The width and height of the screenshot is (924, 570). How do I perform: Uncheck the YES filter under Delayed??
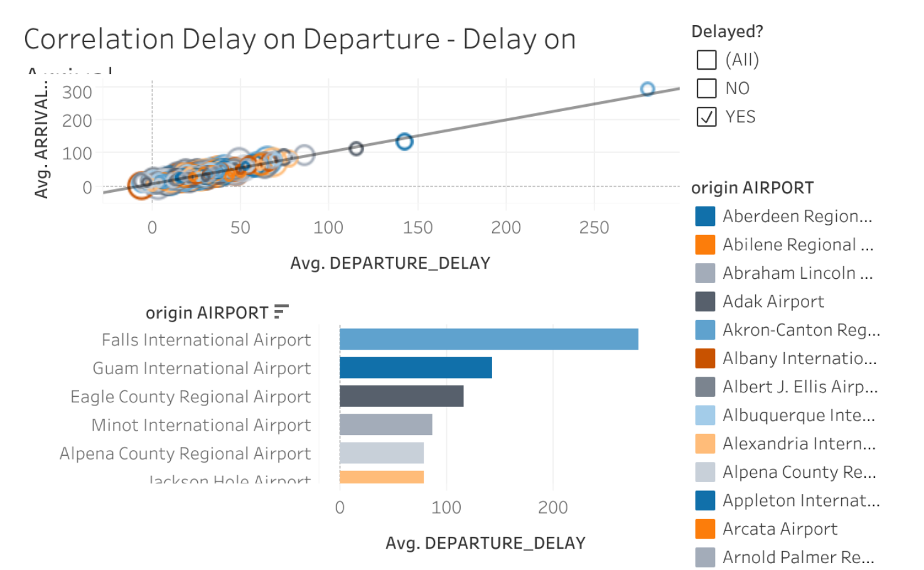pos(706,117)
